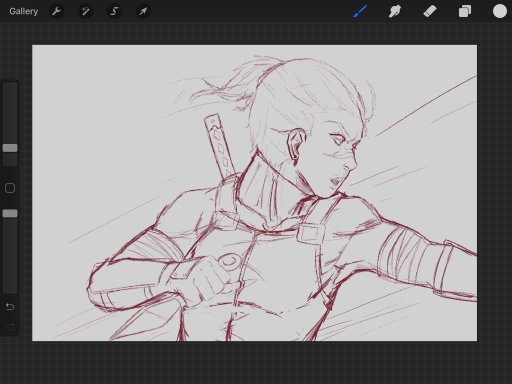
Task: Activate the Selection tool
Action: 114,11
